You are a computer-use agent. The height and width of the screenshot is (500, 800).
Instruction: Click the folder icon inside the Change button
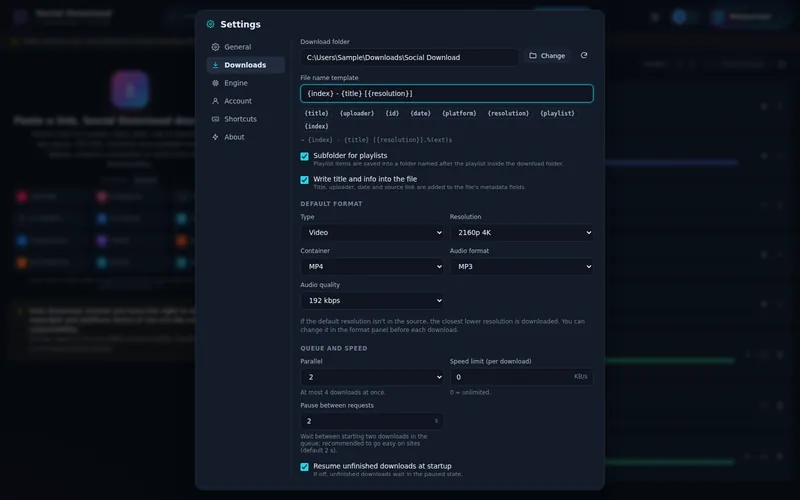click(x=533, y=56)
